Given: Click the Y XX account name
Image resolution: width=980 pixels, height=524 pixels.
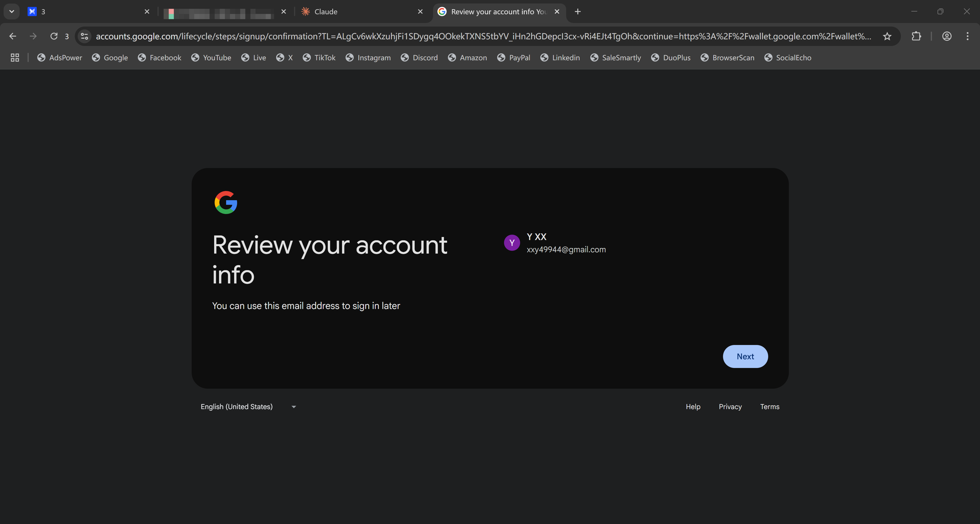Looking at the screenshot, I should point(536,236).
